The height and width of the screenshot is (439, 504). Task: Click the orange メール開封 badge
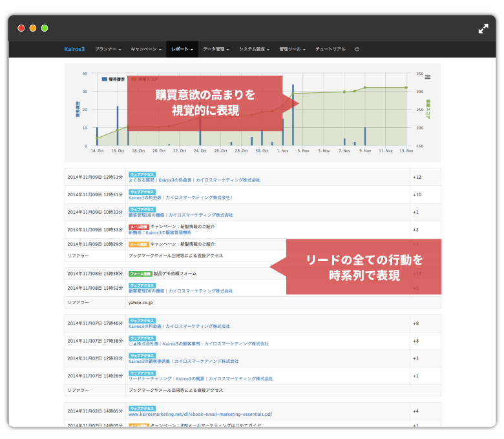pyautogui.click(x=139, y=244)
